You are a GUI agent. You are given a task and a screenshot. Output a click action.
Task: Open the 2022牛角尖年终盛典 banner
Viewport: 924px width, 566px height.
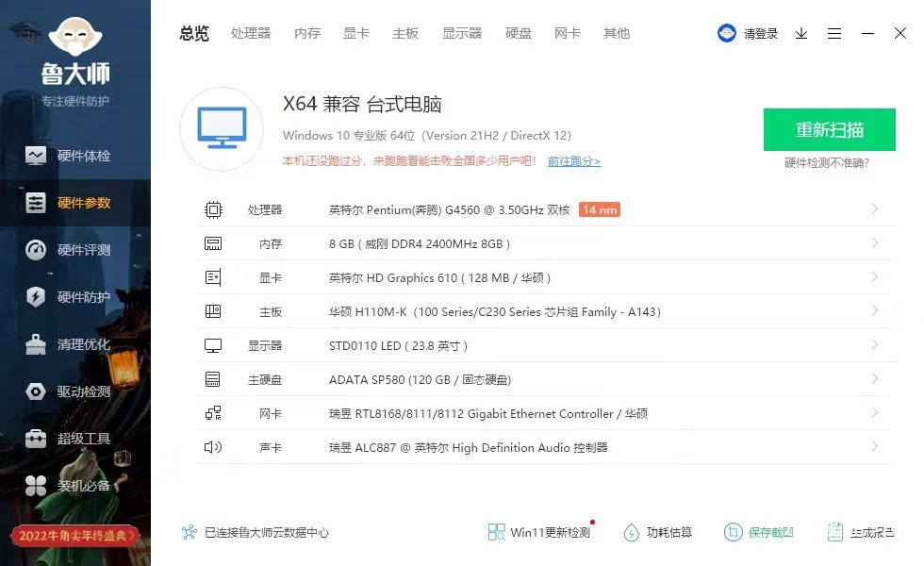[74, 536]
